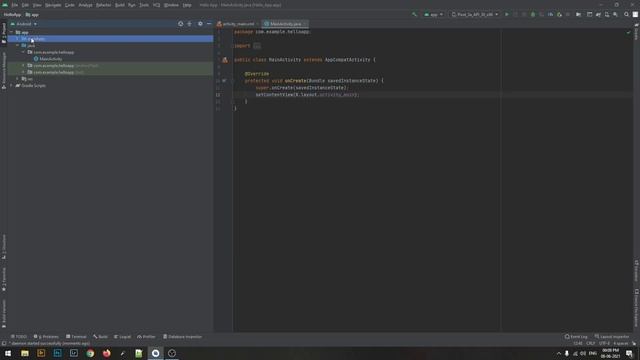Start debugging with the green bug icon

(533, 14)
